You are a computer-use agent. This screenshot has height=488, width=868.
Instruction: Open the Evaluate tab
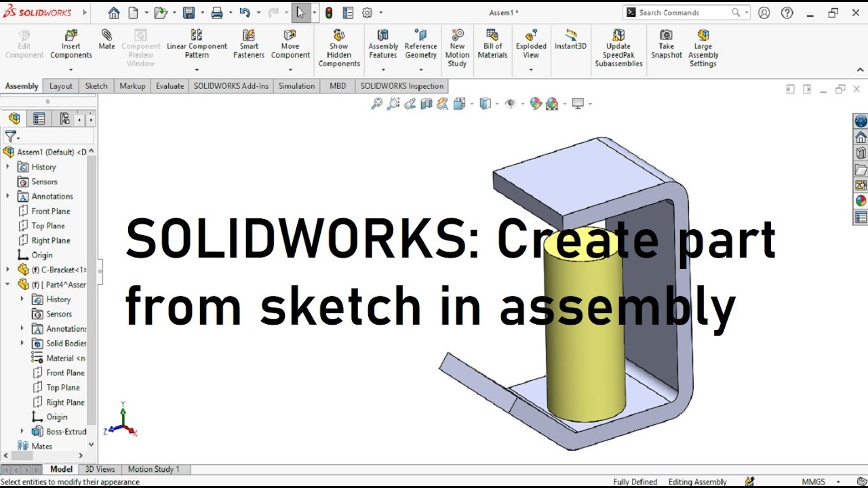click(170, 86)
